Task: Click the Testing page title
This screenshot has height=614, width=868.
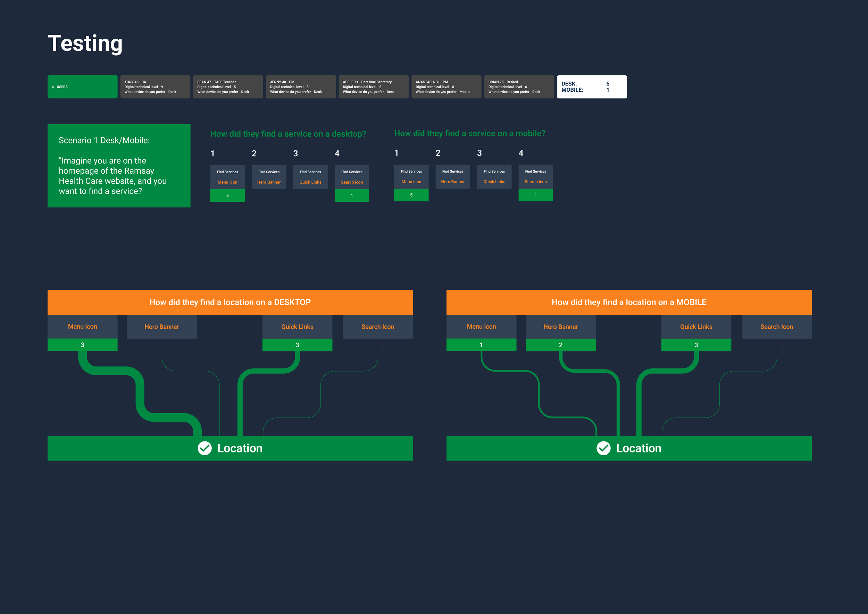Action: 85,43
